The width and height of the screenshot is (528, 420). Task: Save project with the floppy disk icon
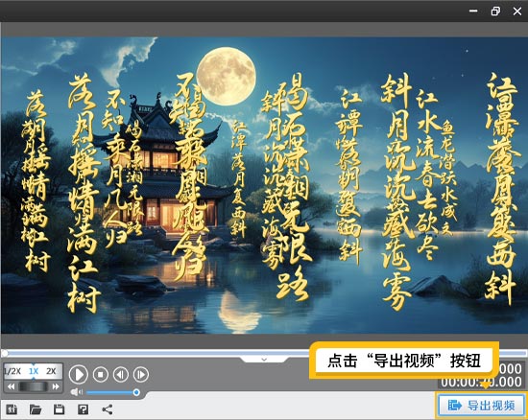[x=59, y=409]
